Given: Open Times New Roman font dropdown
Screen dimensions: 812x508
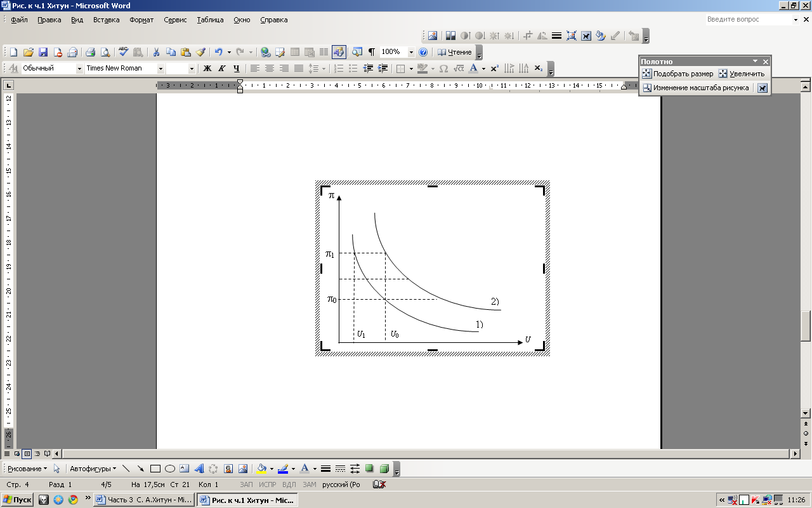Looking at the screenshot, I should coord(160,68).
